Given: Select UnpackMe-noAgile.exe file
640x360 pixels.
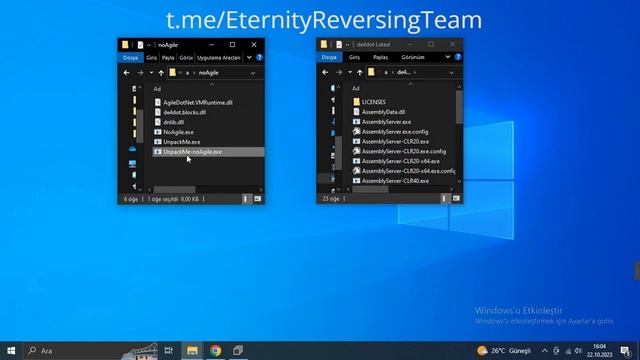Looking at the screenshot, I should tap(209, 152).
